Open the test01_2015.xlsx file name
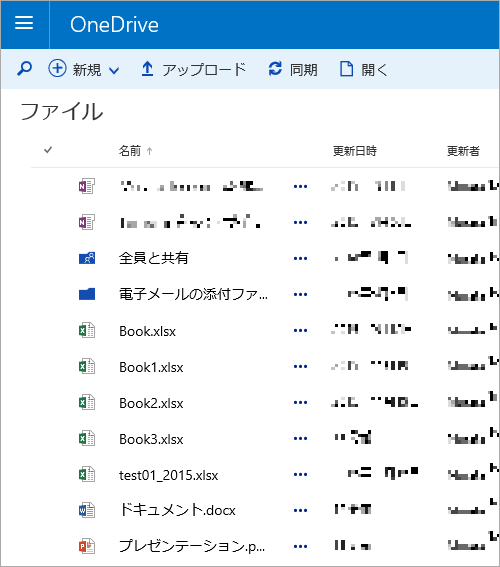The image size is (500, 567). (168, 476)
